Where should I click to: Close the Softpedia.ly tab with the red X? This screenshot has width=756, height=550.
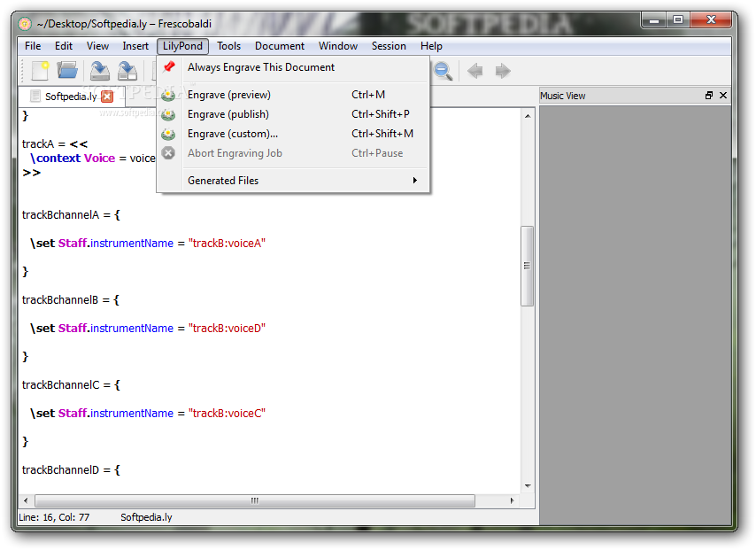tap(107, 97)
